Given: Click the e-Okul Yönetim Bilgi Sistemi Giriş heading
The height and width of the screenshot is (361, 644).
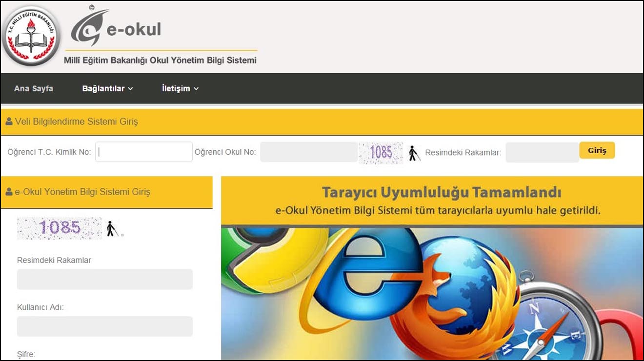Looking at the screenshot, I should pos(82,192).
